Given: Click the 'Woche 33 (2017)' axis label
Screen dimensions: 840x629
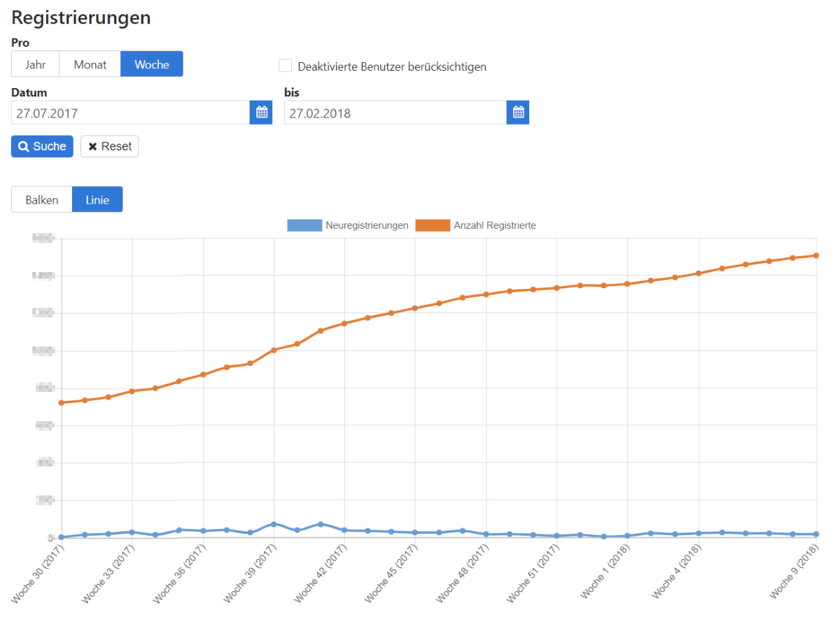Looking at the screenshot, I should (x=108, y=574).
